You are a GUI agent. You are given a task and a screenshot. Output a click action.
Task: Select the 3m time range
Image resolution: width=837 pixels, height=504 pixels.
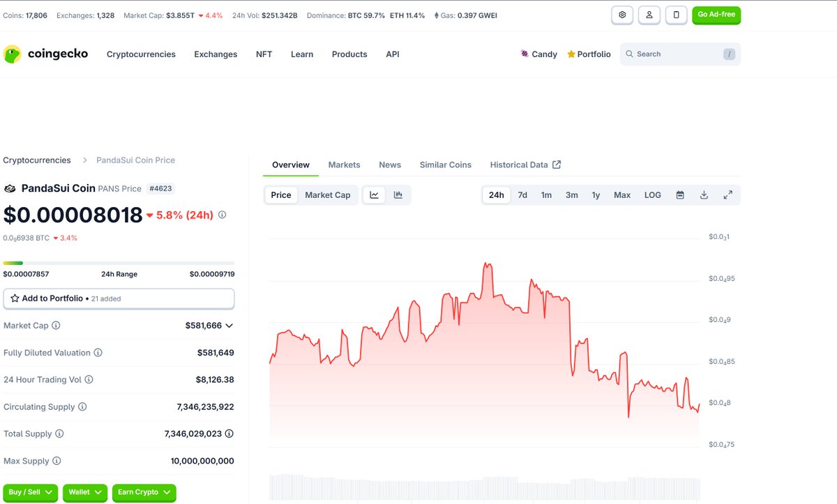pos(572,195)
